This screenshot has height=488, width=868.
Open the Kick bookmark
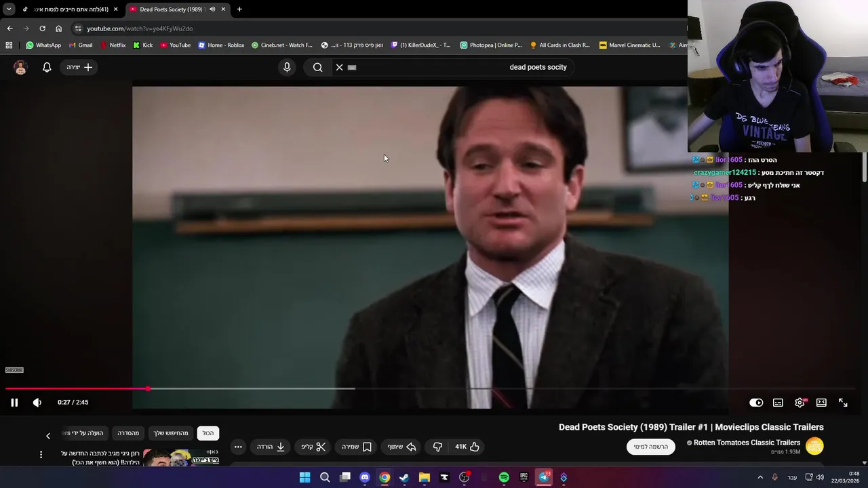tap(143, 45)
